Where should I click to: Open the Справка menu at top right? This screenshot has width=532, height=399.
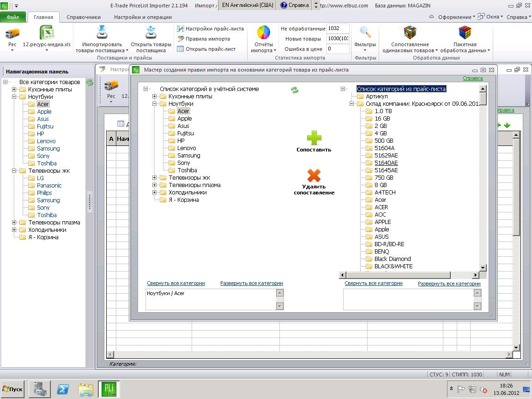coord(519,17)
